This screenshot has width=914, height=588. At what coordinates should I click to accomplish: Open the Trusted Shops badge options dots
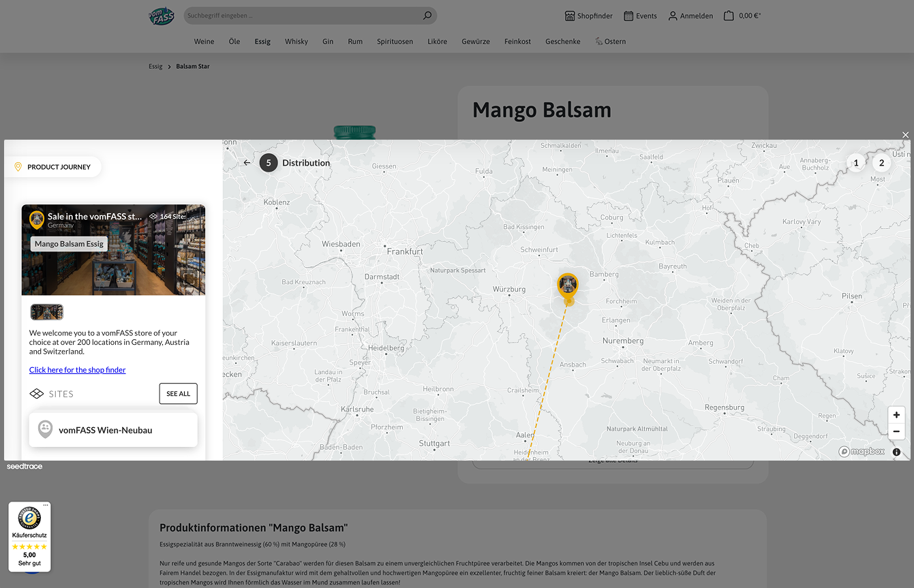(46, 506)
